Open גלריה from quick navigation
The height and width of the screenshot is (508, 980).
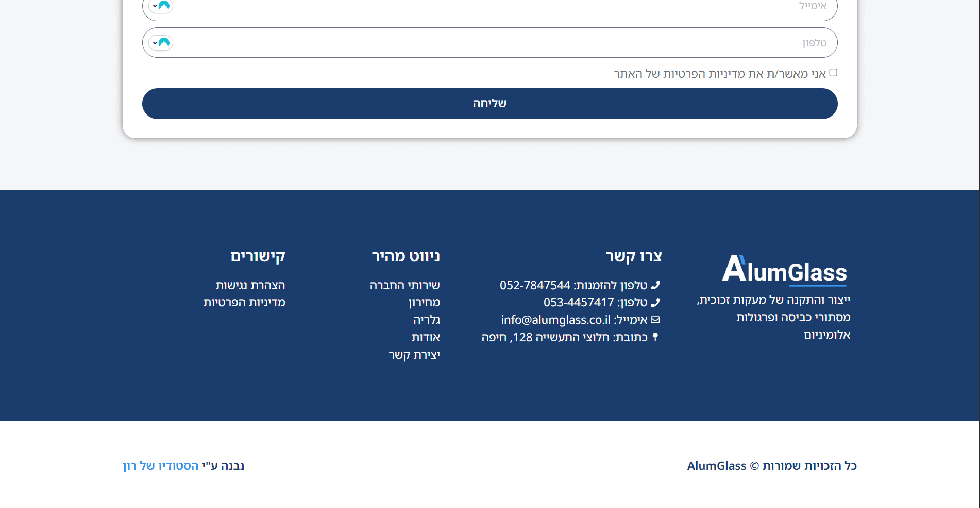click(x=426, y=320)
